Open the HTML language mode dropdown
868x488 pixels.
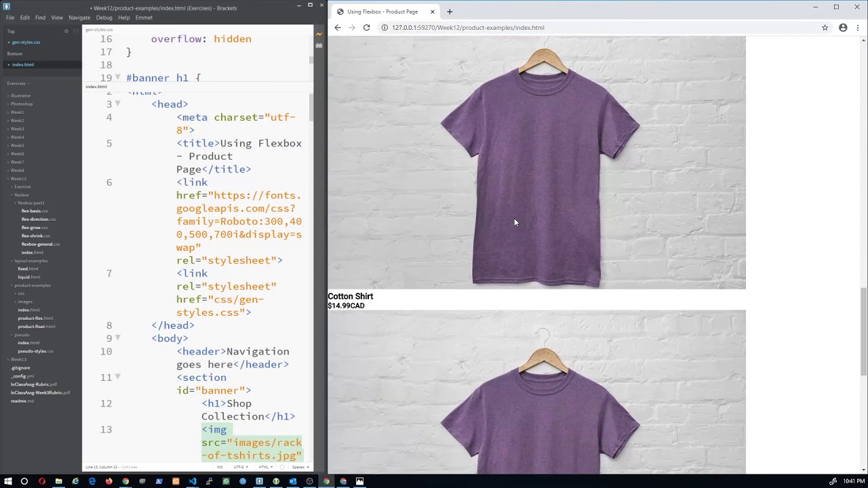point(264,467)
